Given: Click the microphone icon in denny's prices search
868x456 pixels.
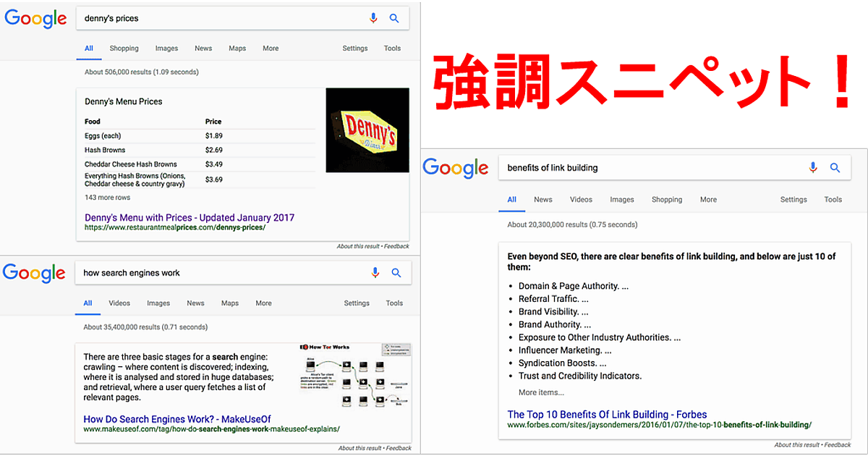Looking at the screenshot, I should pyautogui.click(x=373, y=18).
